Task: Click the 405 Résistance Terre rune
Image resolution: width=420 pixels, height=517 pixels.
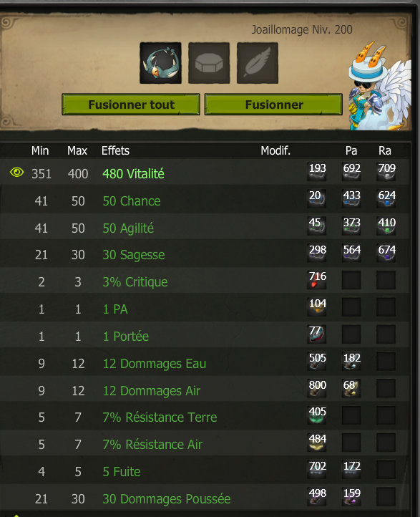Action: [317, 415]
